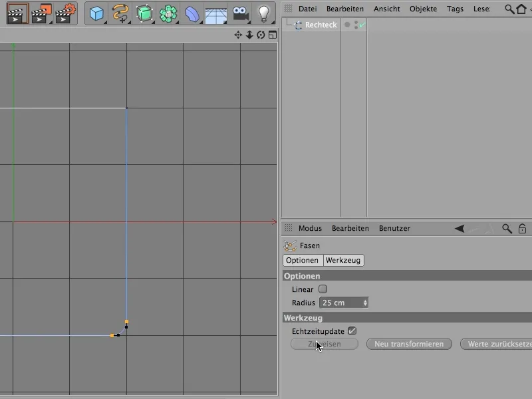Open the Lesezeichen menu
532x399 pixels.
pos(481,9)
